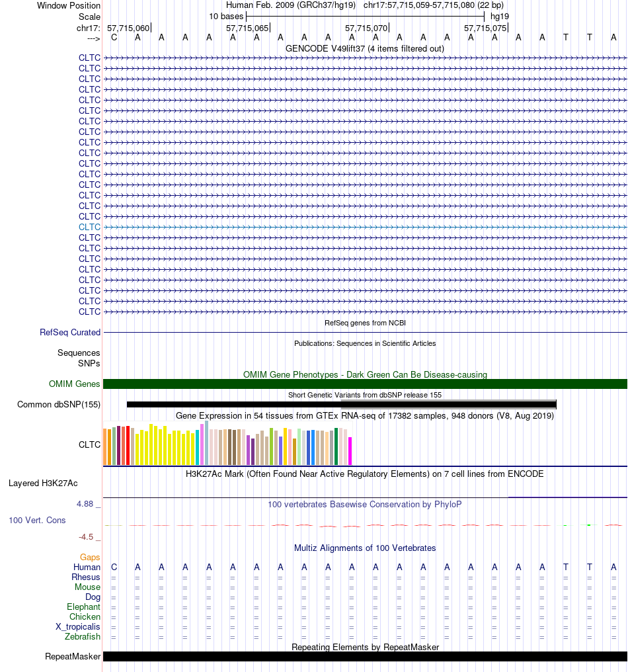Select the light-blue highlighted CLTC transcript label
Image resolution: width=628 pixels, height=672 pixels.
89,227
